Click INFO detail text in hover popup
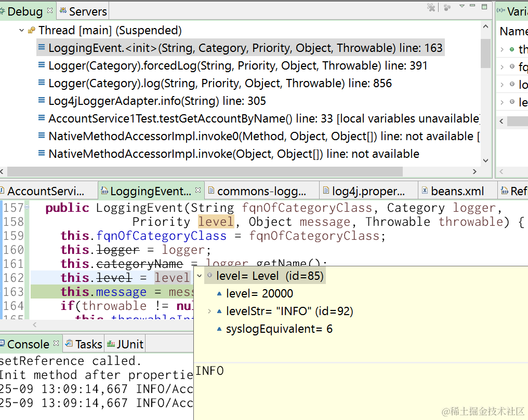This screenshot has height=420, width=528. tap(210, 371)
